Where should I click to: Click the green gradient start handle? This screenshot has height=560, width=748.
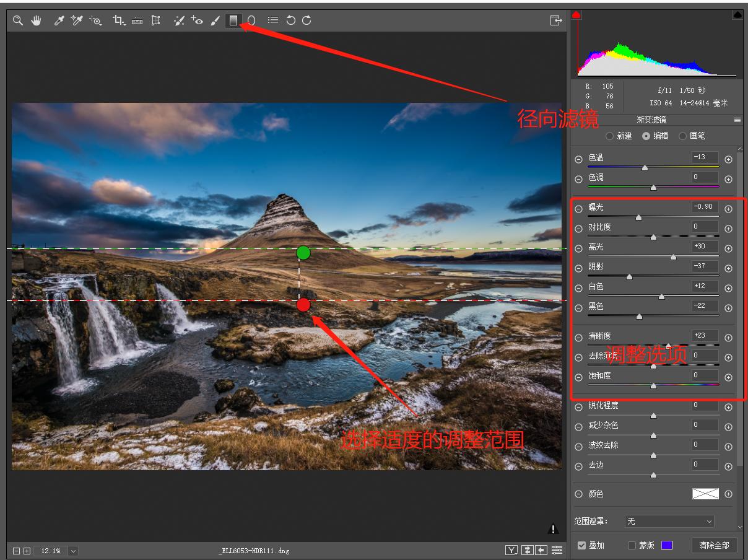pos(303,253)
